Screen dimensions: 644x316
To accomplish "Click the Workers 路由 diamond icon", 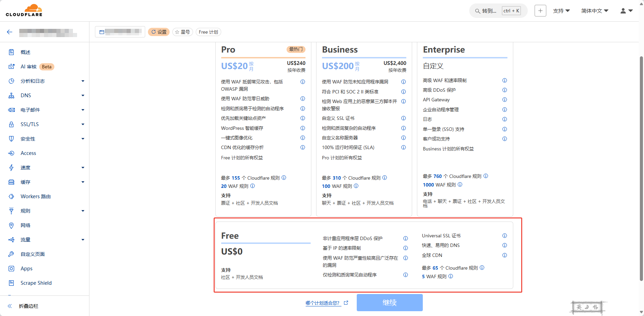I will pos(11,196).
